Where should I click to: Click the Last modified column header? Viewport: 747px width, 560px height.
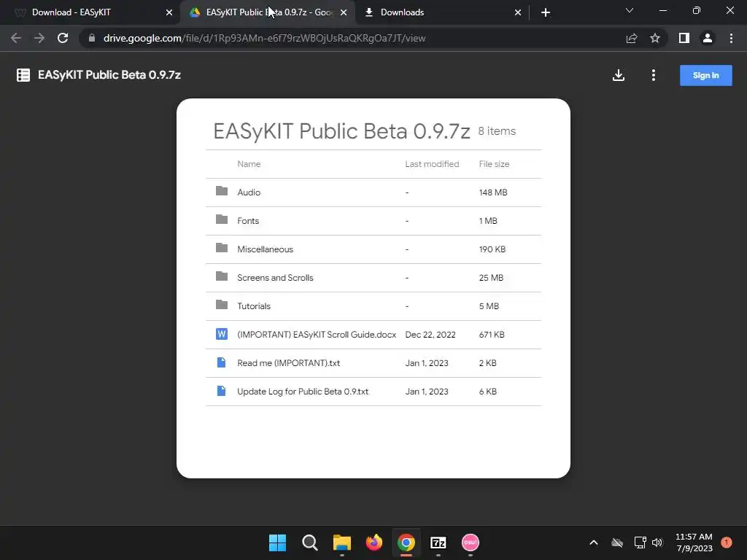432,164
